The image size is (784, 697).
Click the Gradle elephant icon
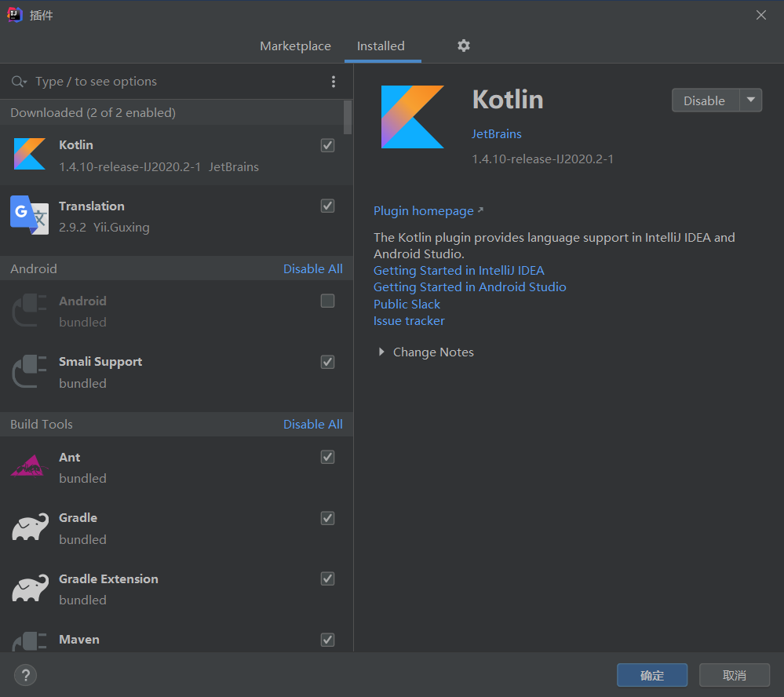[x=30, y=527]
